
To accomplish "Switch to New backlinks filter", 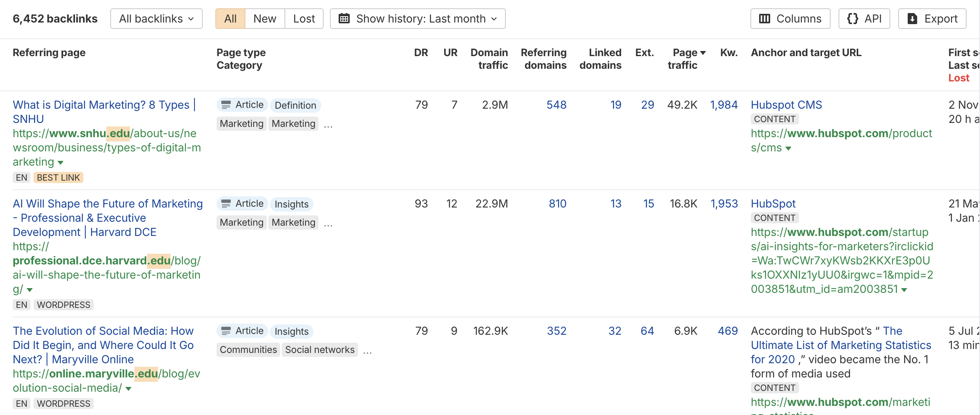I will [264, 19].
